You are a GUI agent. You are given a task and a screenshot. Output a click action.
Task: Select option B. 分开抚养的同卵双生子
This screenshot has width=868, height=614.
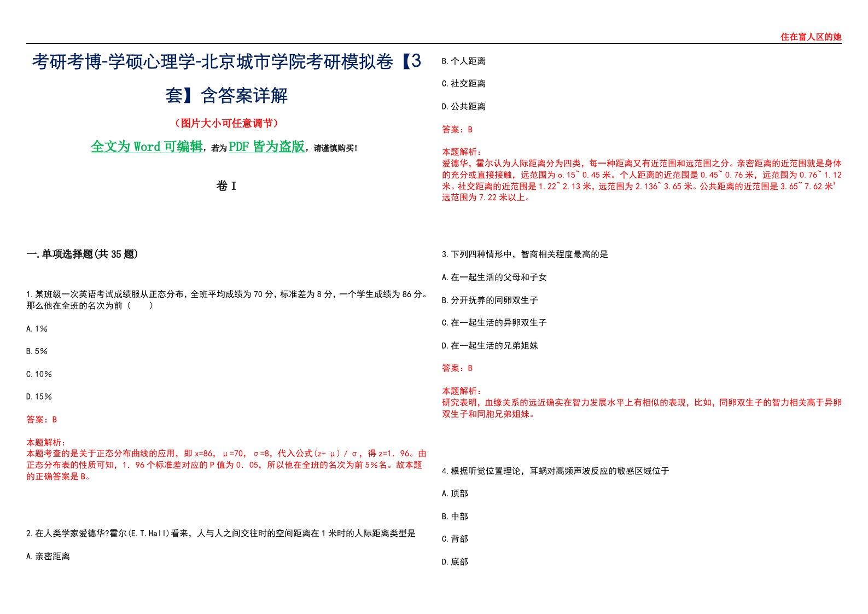click(x=490, y=300)
